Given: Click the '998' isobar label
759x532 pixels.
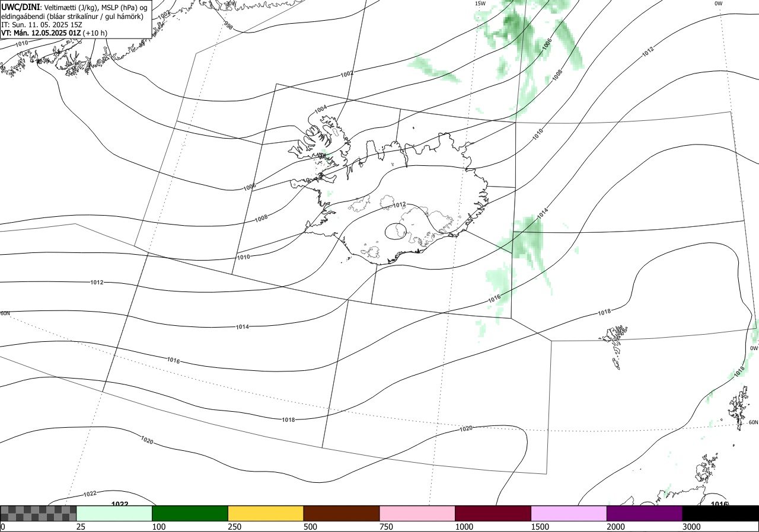Looking at the screenshot, I should 228,25.
